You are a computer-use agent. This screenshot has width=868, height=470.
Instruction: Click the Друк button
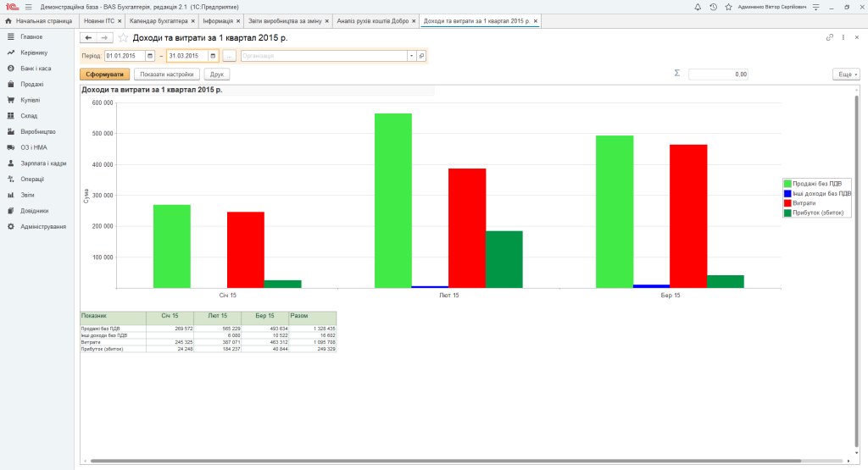click(x=217, y=74)
